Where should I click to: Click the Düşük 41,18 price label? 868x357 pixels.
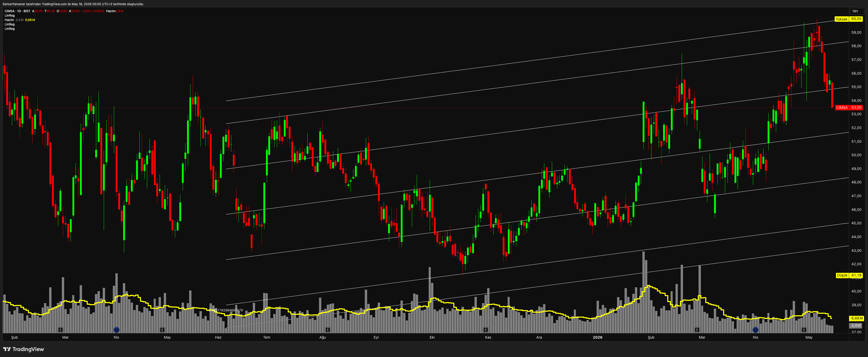tap(849, 275)
